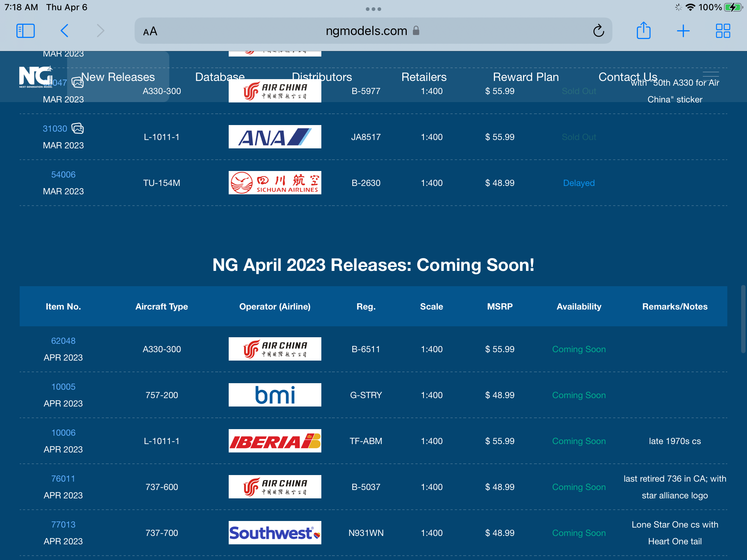
Task: Click the Aircraft Type column header
Action: pyautogui.click(x=162, y=307)
